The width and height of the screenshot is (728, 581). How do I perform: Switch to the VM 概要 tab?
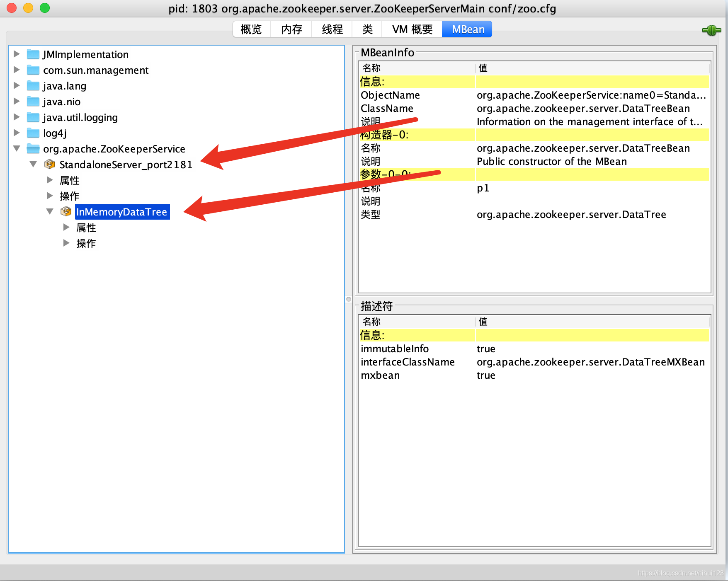click(412, 29)
